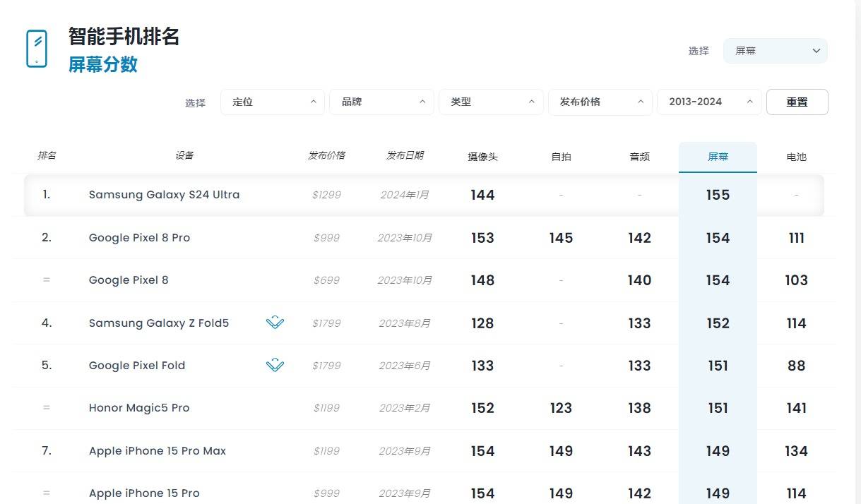Select the 电池 battery column header
861x504 pixels.
(x=796, y=157)
